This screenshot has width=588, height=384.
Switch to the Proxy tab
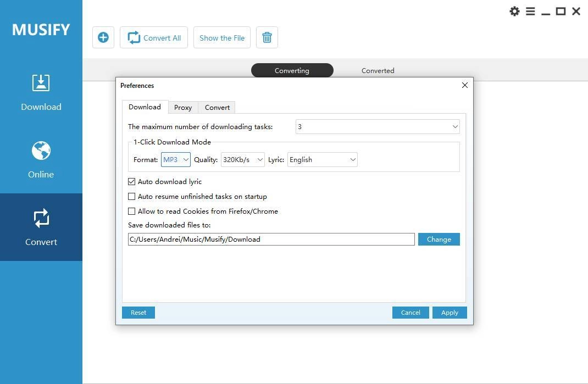click(x=183, y=108)
